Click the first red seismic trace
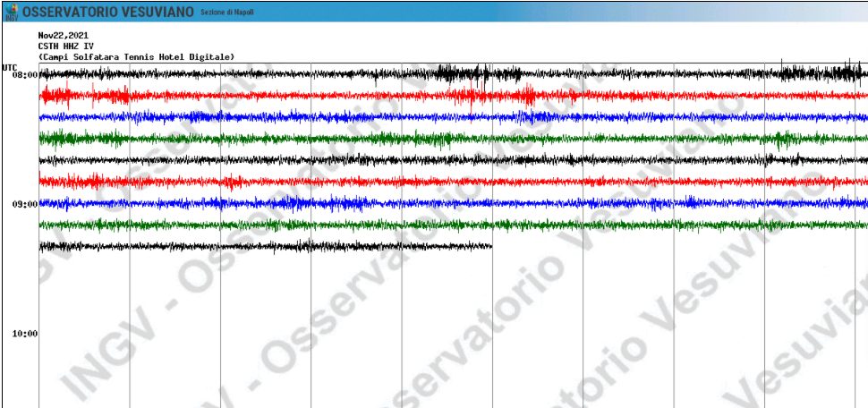This screenshot has width=868, height=408. point(454,95)
